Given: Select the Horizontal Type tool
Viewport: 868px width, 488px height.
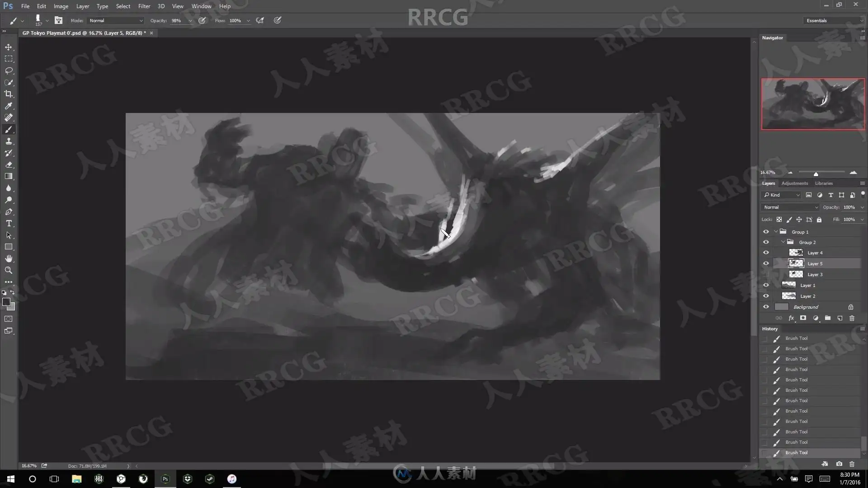Looking at the screenshot, I should (9, 223).
